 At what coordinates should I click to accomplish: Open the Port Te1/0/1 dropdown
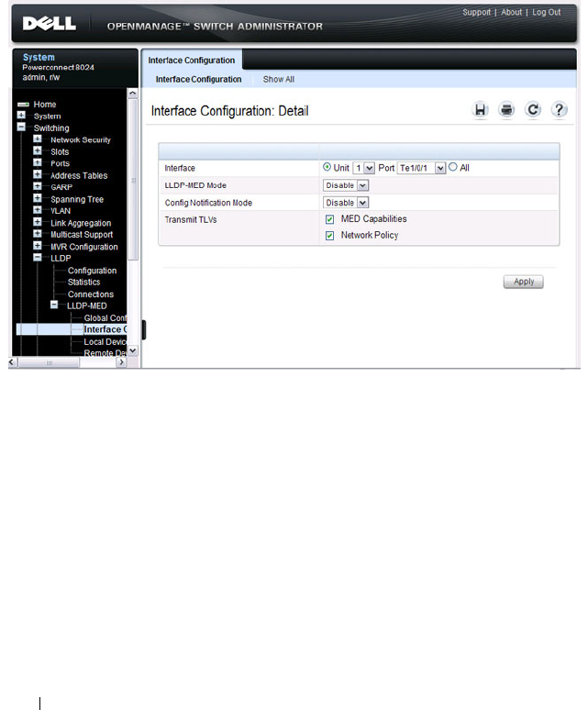[x=421, y=168]
